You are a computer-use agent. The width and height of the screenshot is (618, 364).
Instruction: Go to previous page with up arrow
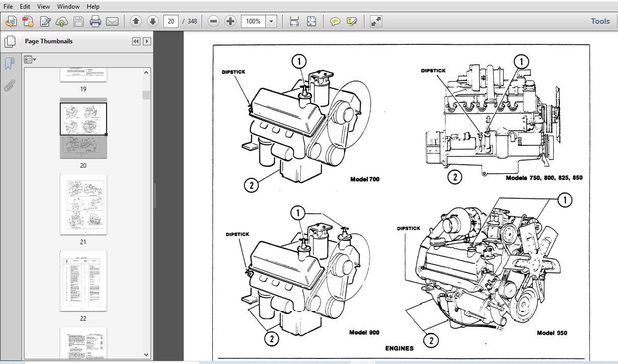click(x=136, y=21)
